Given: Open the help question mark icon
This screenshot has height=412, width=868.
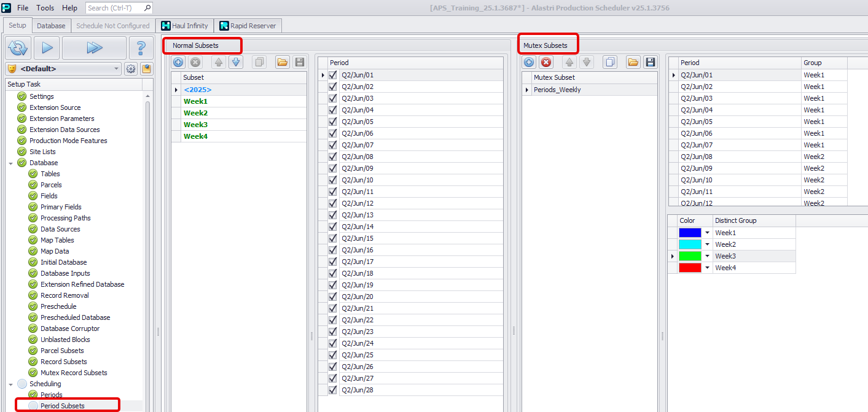Looking at the screenshot, I should pyautogui.click(x=141, y=47).
